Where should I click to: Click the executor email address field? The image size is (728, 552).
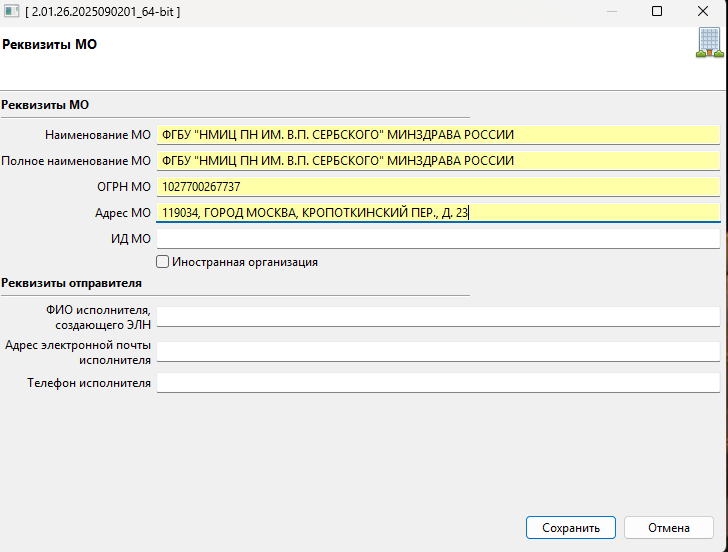(438, 352)
